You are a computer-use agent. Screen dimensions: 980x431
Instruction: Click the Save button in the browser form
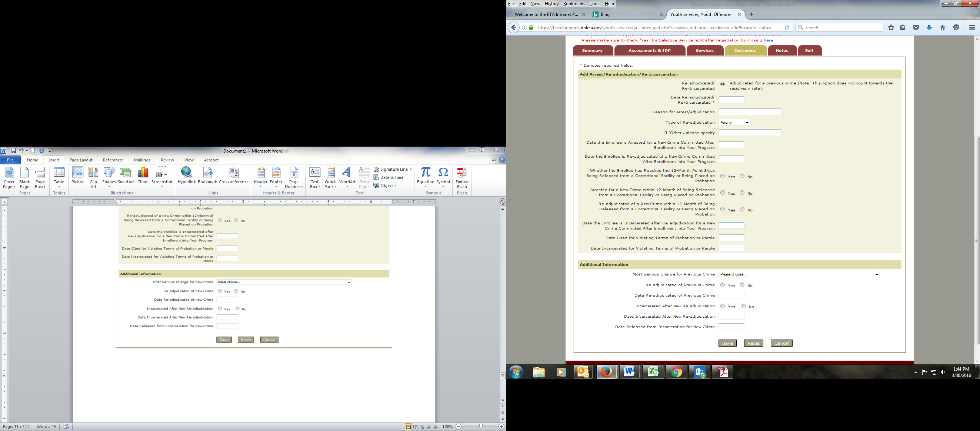(727, 343)
